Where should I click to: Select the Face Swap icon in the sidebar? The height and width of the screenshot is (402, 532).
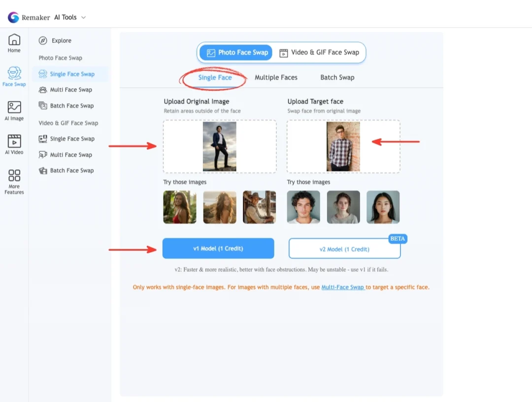[x=14, y=76]
